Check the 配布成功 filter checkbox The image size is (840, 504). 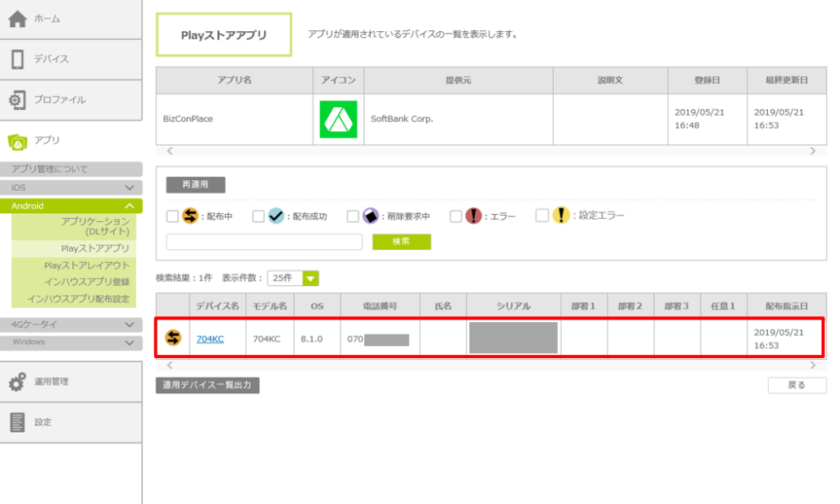[258, 216]
